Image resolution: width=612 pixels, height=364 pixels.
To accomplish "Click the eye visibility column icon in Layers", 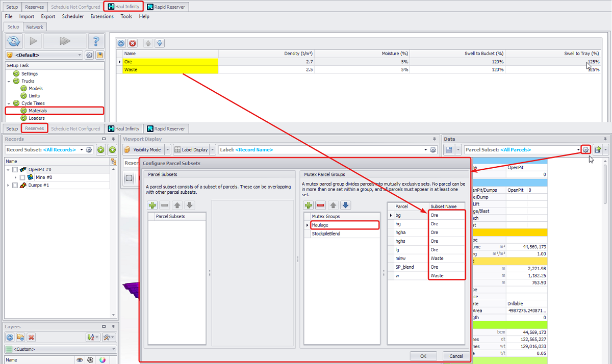I will 80,360.
